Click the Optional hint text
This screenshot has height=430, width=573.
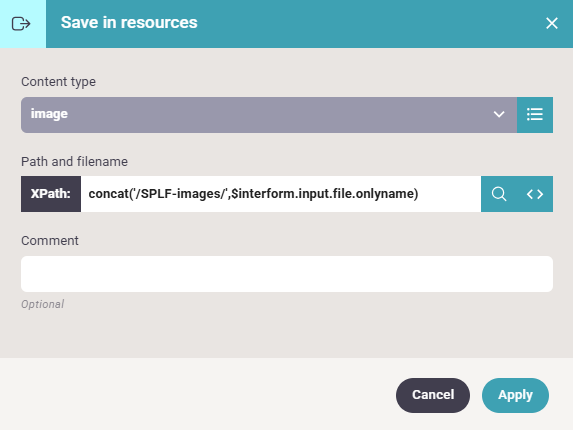click(x=42, y=304)
